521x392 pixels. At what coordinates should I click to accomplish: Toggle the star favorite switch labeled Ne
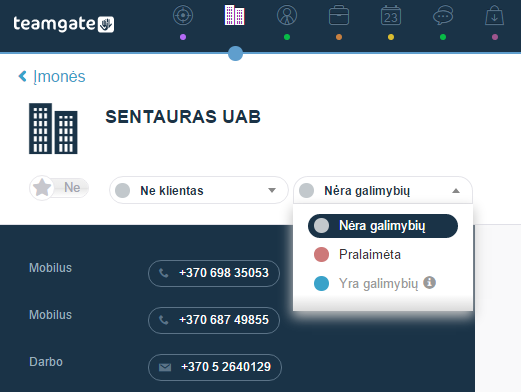59,188
